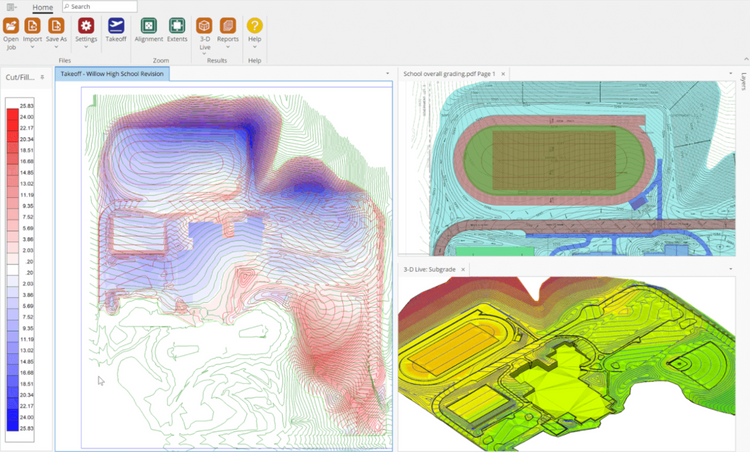This screenshot has height=452, width=750.
Task: Click the Files group label
Action: [x=65, y=60]
